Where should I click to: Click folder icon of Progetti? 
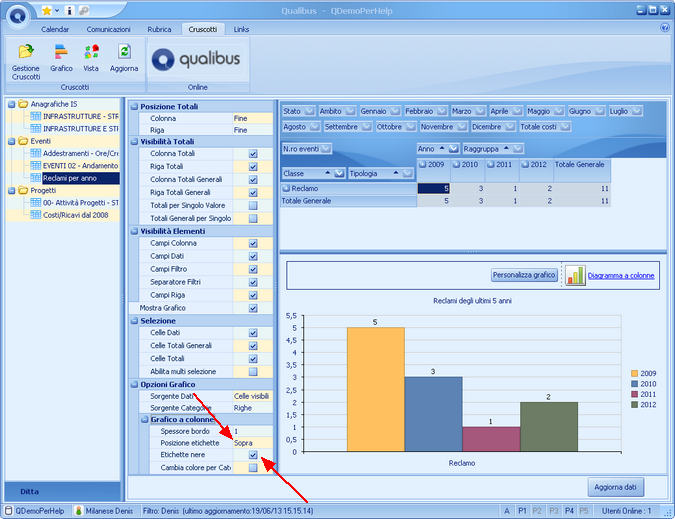pyautogui.click(x=23, y=190)
